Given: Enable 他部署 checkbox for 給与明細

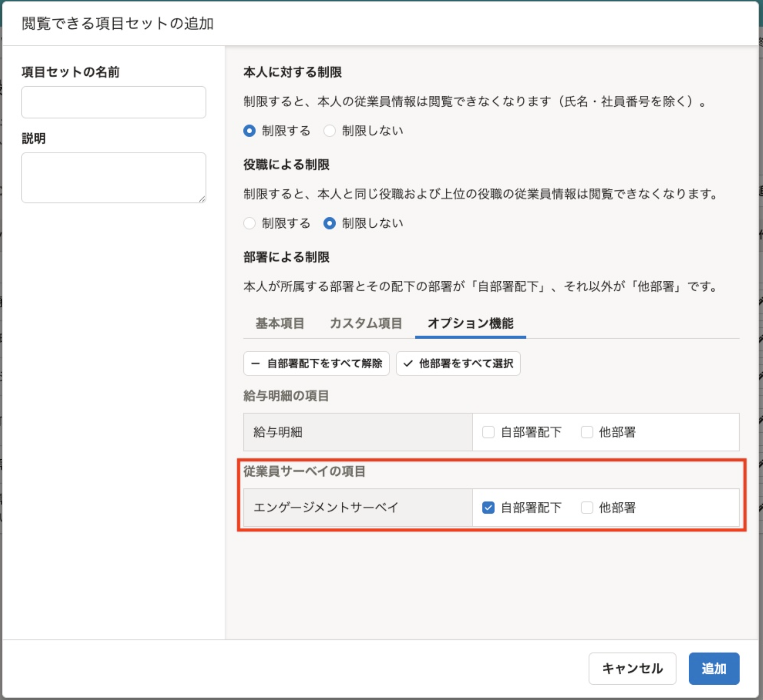Looking at the screenshot, I should (587, 432).
